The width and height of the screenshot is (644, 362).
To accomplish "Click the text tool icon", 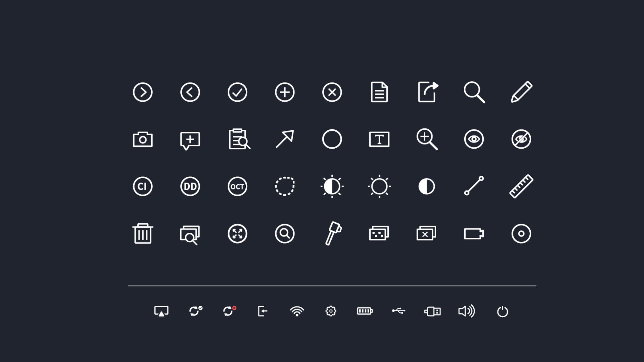I will pyautogui.click(x=379, y=139).
